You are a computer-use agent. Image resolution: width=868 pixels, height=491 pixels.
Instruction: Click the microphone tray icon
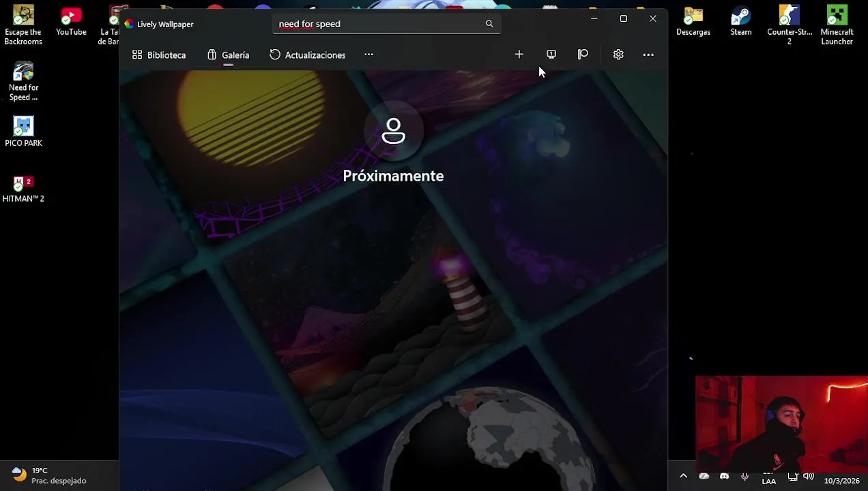click(744, 476)
